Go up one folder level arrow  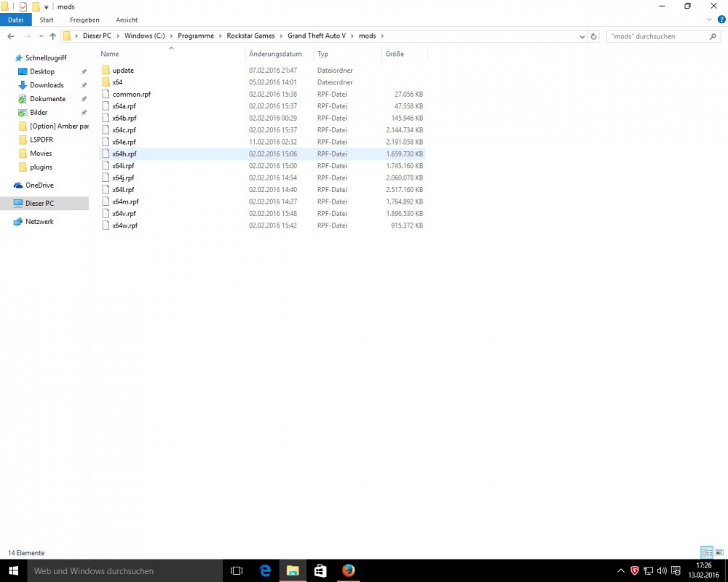52,36
